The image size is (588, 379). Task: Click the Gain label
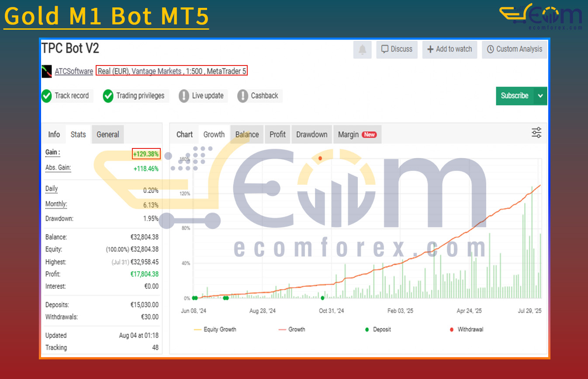[x=52, y=152]
